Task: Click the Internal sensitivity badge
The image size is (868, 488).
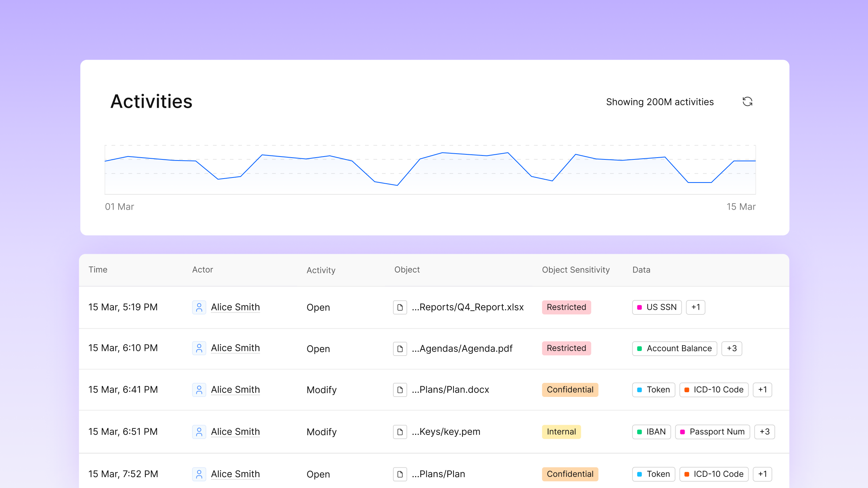Action: (561, 432)
